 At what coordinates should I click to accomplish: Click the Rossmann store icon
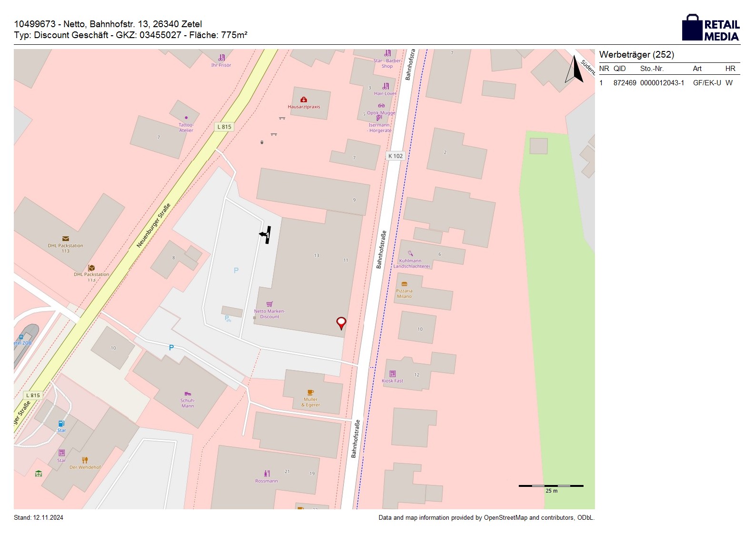[x=267, y=474]
